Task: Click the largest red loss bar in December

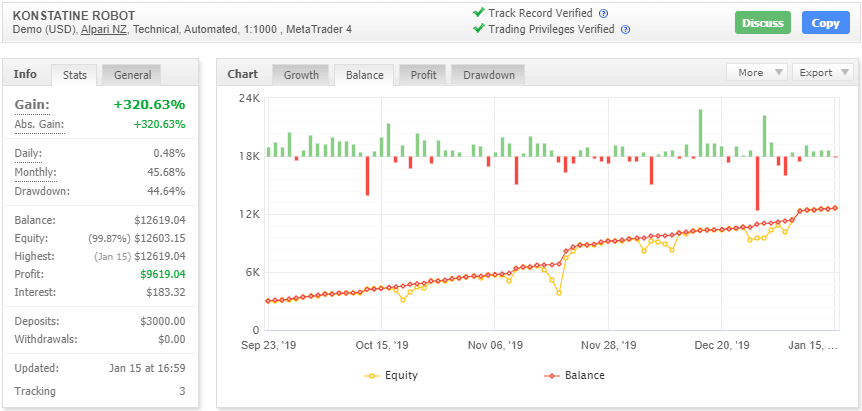Action: 758,183
